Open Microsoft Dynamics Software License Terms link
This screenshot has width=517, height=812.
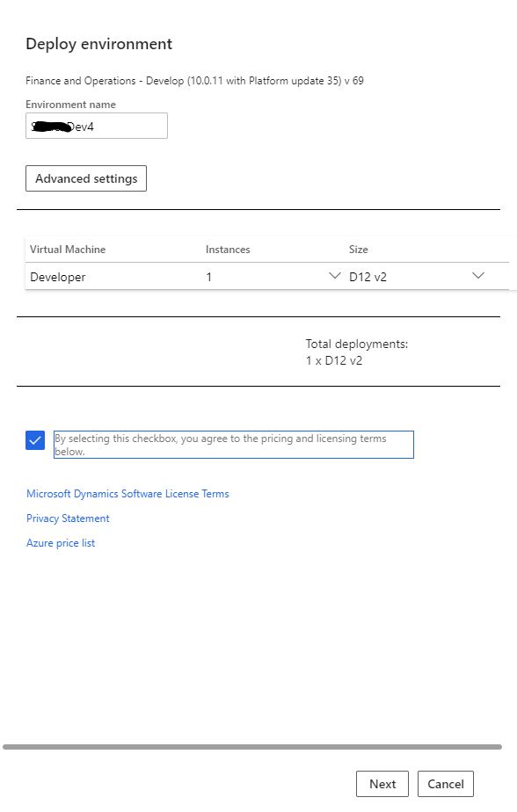coord(127,494)
